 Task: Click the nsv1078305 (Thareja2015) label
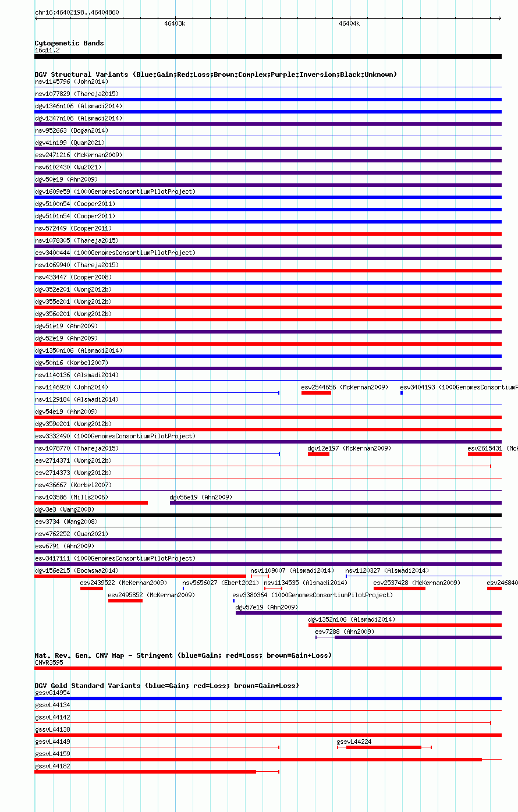[x=77, y=240]
